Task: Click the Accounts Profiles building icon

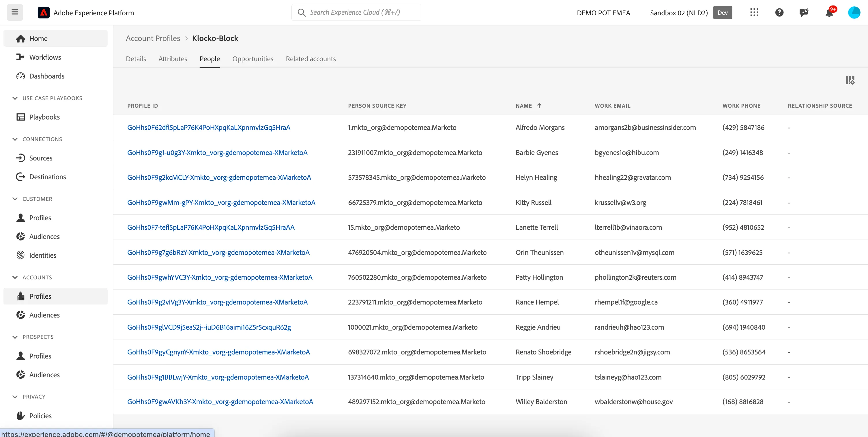Action: tap(20, 296)
